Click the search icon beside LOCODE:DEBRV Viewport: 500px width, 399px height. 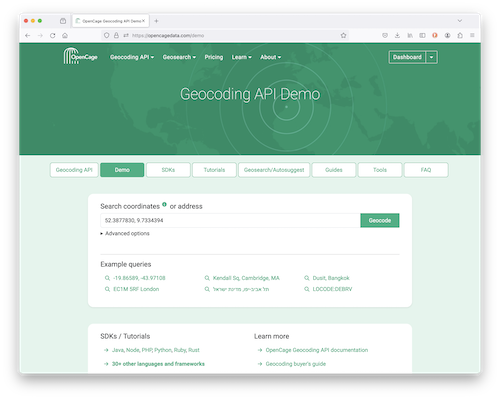[x=307, y=289]
